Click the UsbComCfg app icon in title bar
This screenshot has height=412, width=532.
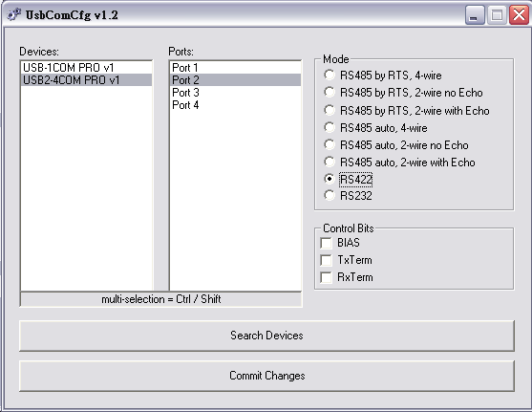(x=14, y=15)
